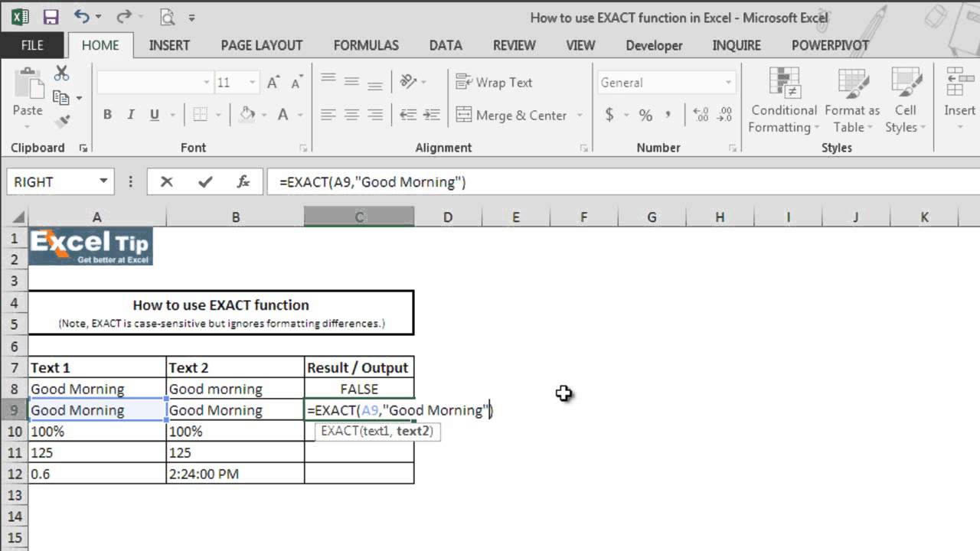The width and height of the screenshot is (980, 551).
Task: Click the Save icon in quick access toolbar
Action: (x=51, y=17)
